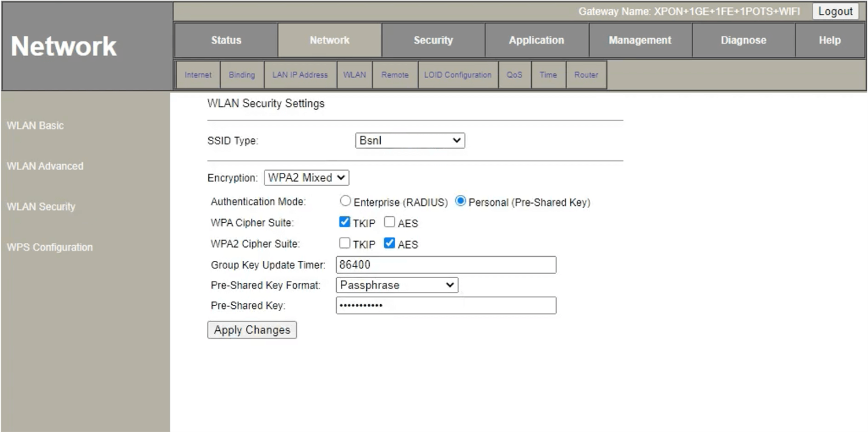
Task: Apply Changes to WLAN security
Action: (x=252, y=330)
